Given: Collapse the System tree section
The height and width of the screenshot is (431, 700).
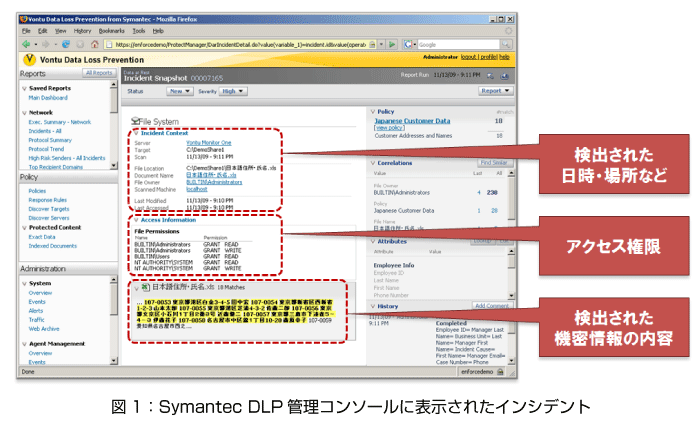Looking at the screenshot, I should [x=24, y=284].
